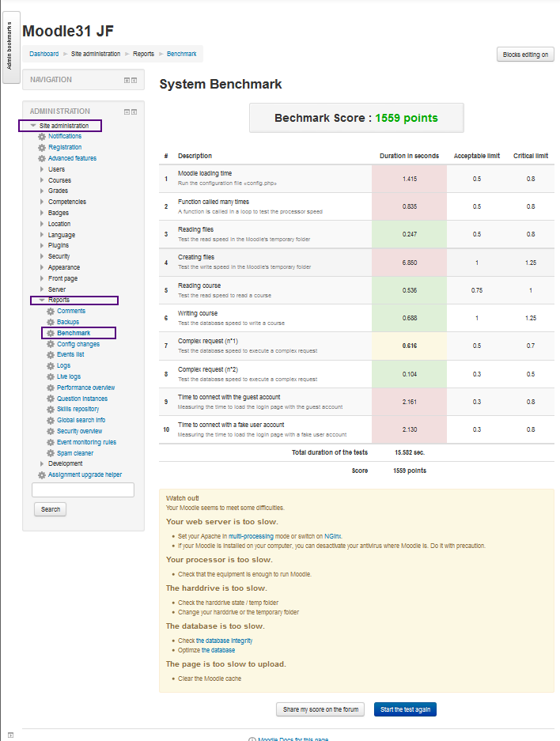
Task: Click the gear icon beside Assignment upgrade helper
Action: (42, 475)
